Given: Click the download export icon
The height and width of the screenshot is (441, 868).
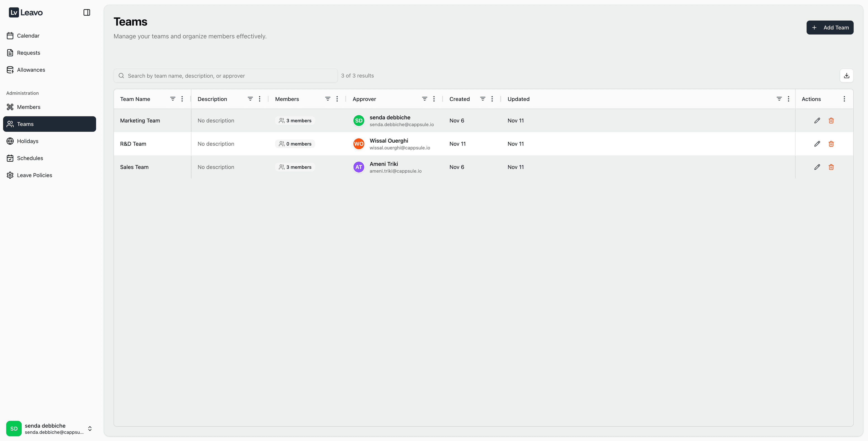Looking at the screenshot, I should coord(847,75).
